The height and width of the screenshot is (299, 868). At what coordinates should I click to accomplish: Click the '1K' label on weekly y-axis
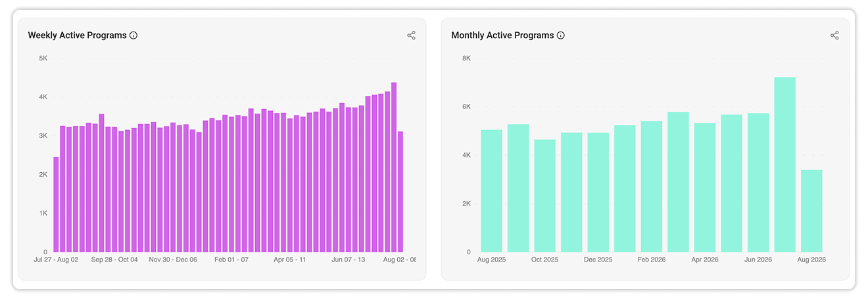(43, 214)
